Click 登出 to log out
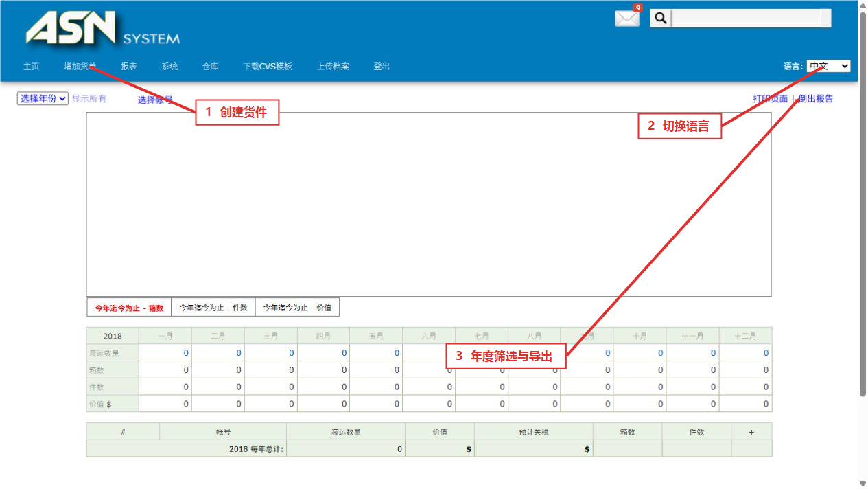Image resolution: width=868 pixels, height=489 pixels. pos(382,67)
